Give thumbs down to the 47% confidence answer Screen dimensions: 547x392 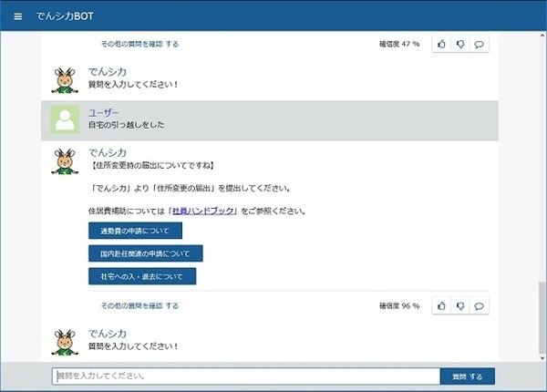[x=460, y=43]
